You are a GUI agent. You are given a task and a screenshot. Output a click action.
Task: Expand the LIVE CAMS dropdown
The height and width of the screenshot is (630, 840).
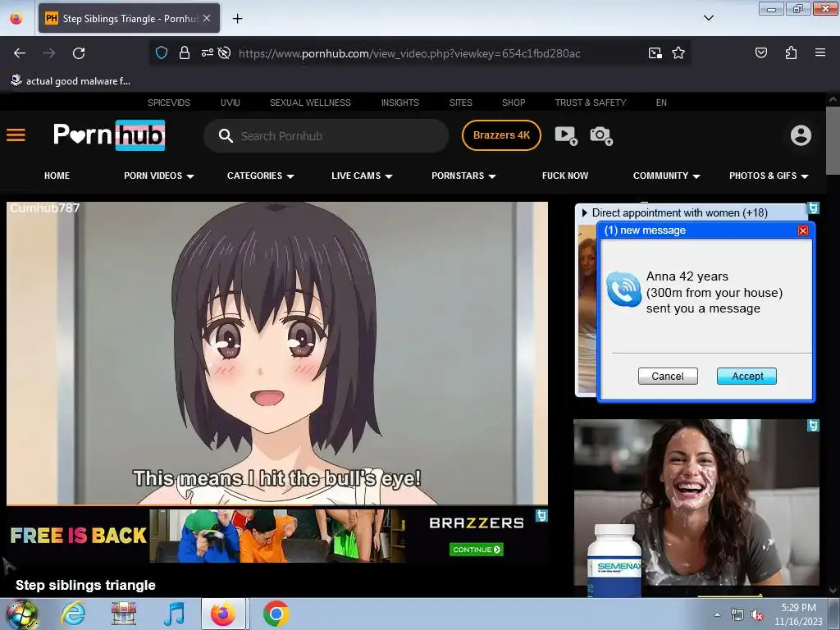(362, 176)
